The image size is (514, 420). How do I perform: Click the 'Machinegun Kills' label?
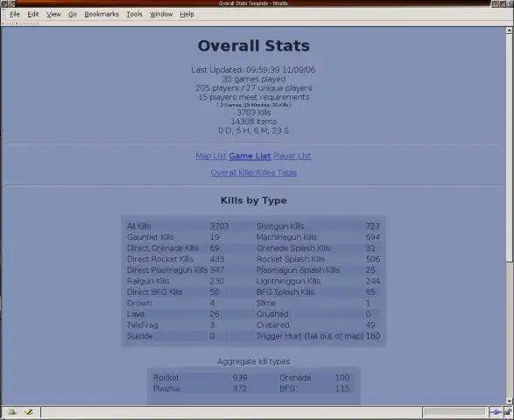(286, 237)
